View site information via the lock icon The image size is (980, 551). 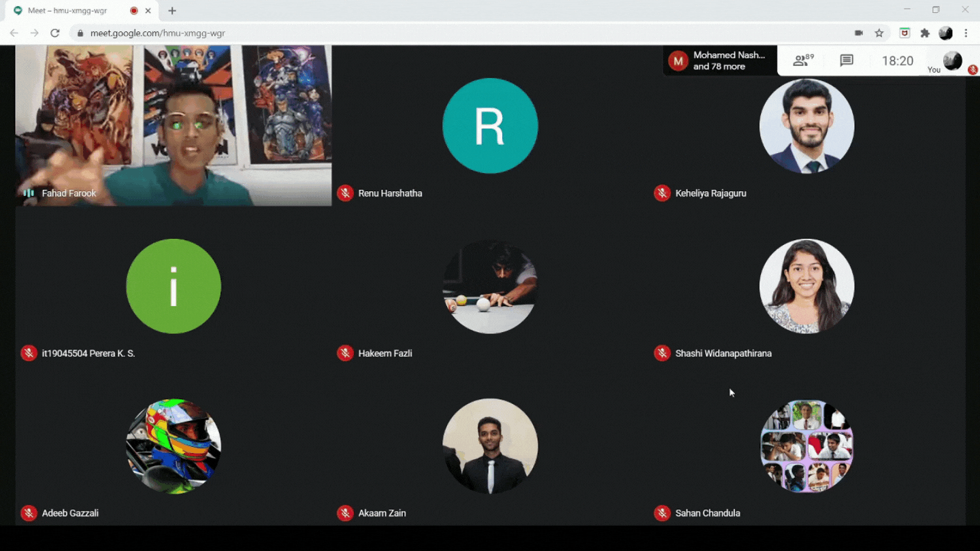pyautogui.click(x=80, y=33)
